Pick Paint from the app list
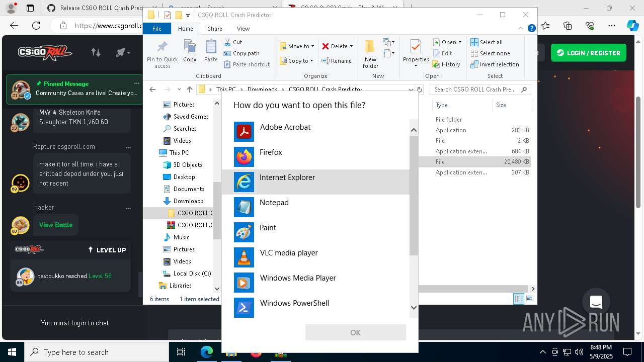 click(x=316, y=232)
